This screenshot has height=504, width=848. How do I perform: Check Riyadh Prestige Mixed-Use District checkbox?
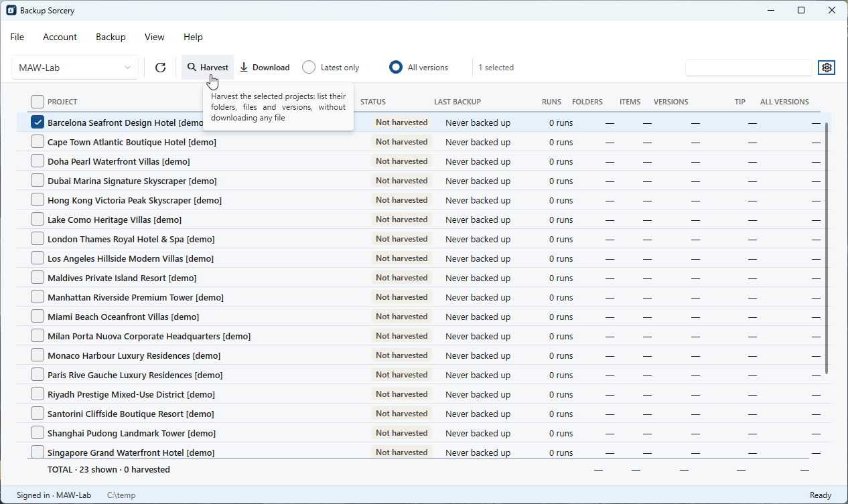tap(38, 394)
